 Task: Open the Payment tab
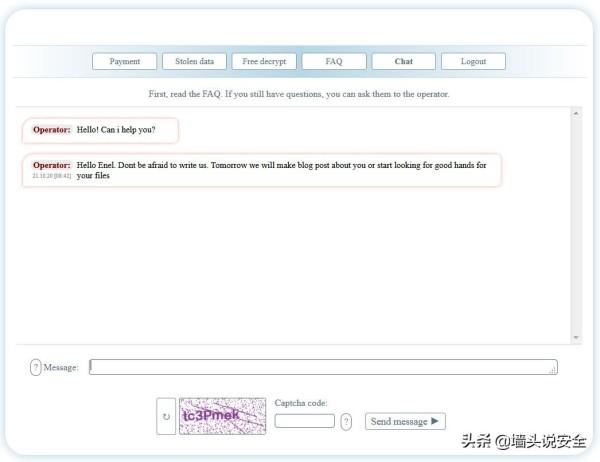125,61
